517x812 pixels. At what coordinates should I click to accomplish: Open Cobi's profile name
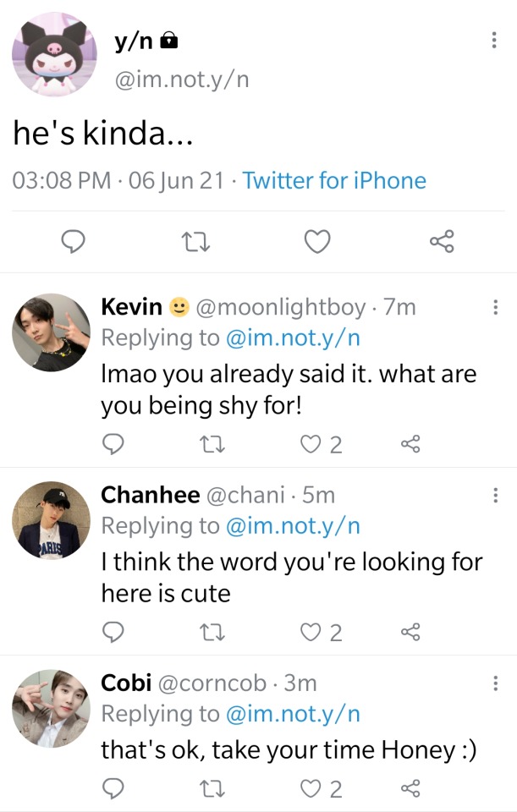(126, 683)
